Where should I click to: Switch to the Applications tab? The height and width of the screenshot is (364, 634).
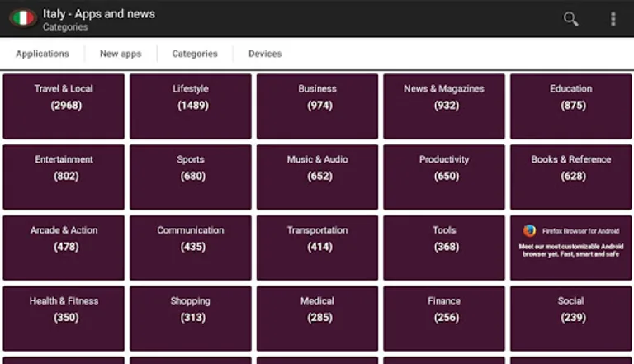(x=42, y=54)
